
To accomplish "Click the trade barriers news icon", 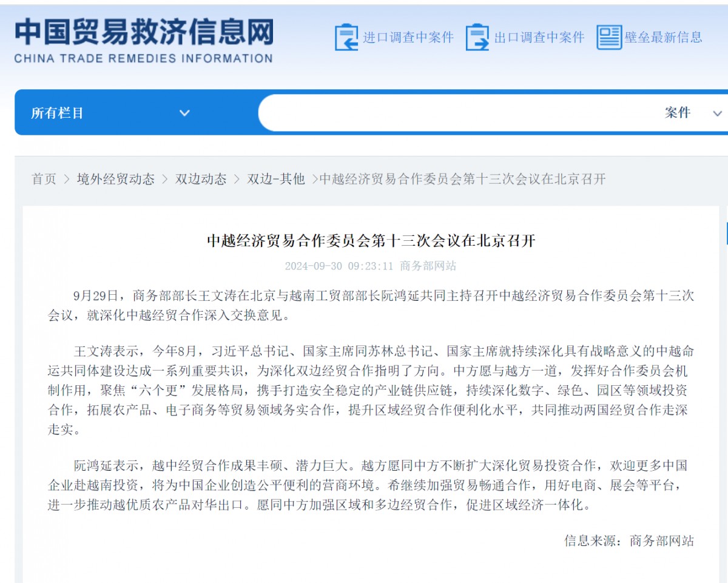I will point(608,38).
